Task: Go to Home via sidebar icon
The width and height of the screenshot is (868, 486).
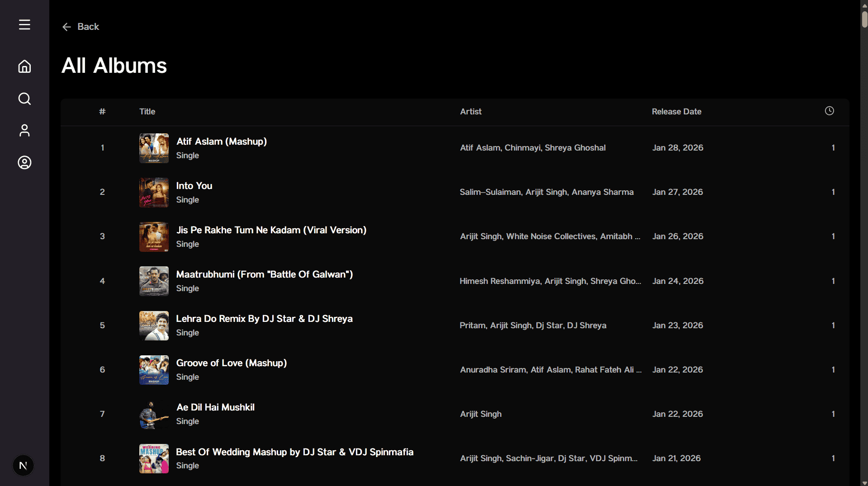Action: click(x=24, y=66)
